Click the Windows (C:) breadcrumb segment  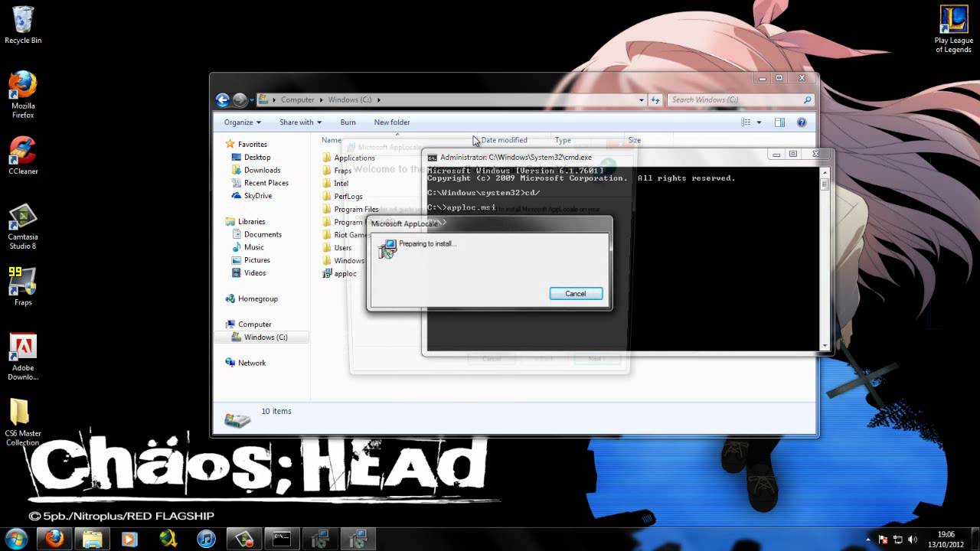[349, 99]
